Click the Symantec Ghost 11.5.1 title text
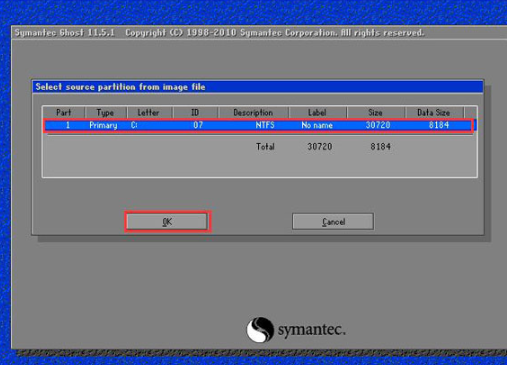507x365 pixels. point(65,33)
